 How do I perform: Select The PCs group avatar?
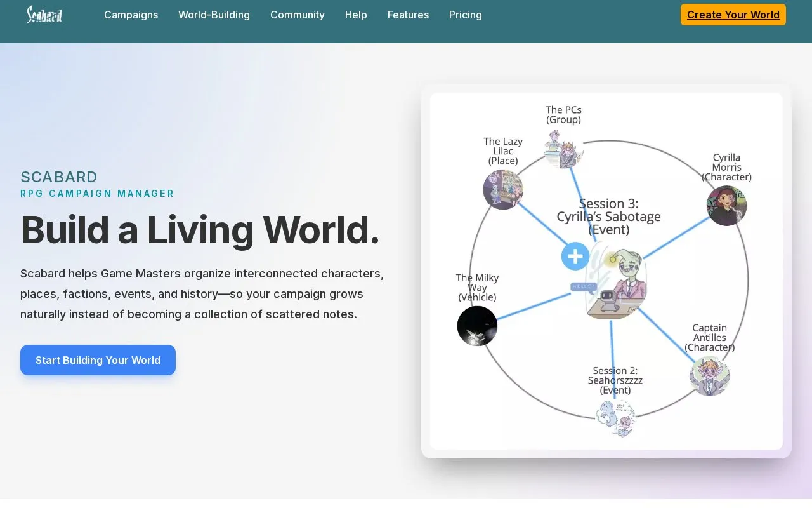click(x=563, y=149)
